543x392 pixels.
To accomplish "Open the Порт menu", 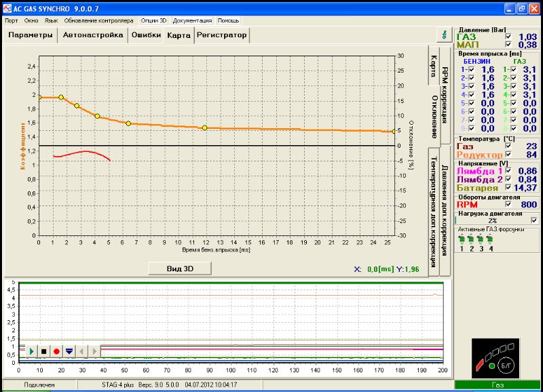I will tap(12, 21).
